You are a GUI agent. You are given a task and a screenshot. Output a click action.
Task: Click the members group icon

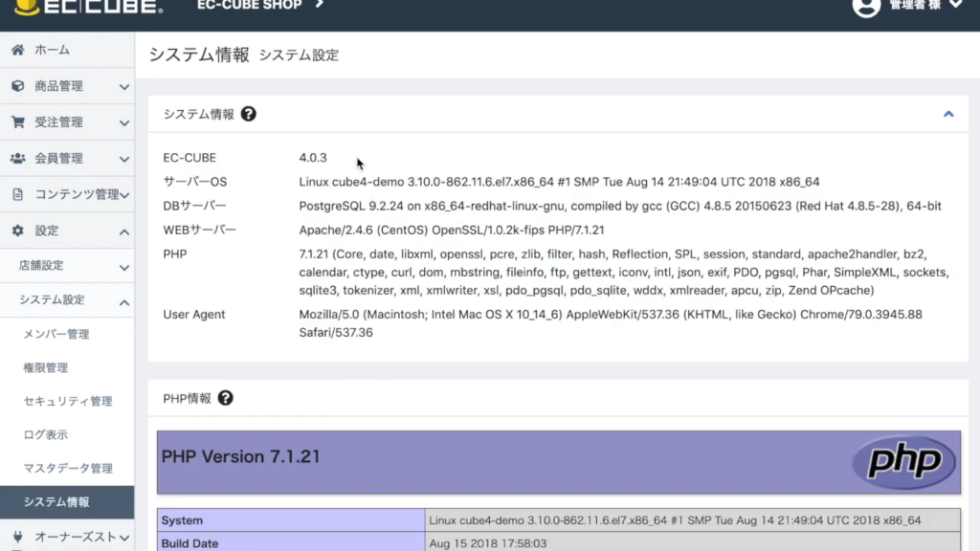click(x=17, y=159)
